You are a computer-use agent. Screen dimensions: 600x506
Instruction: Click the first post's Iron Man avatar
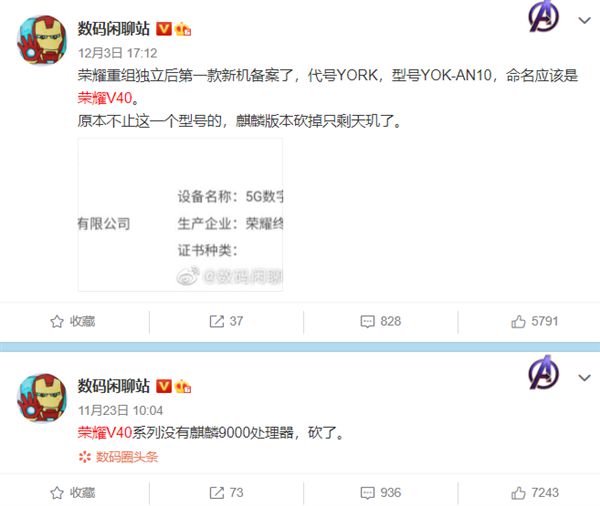coord(42,40)
